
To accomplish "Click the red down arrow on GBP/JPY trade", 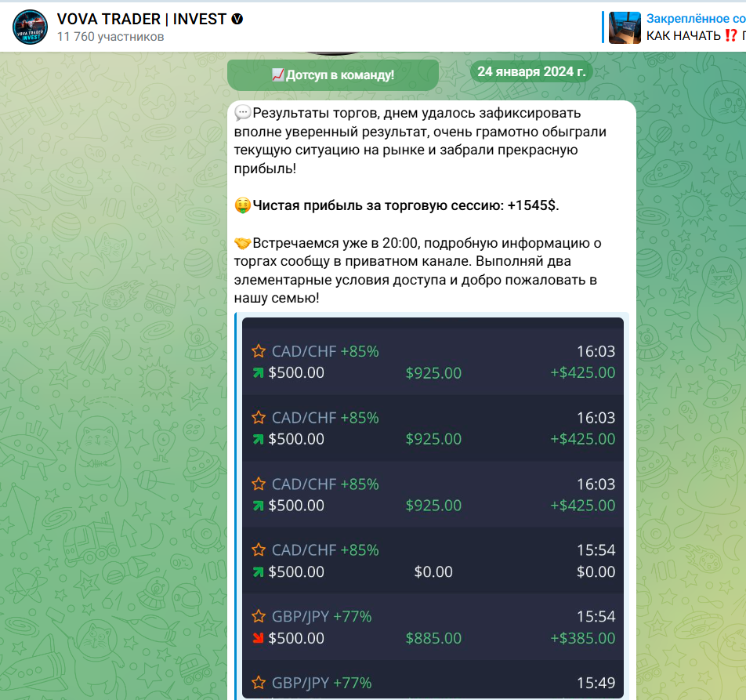I will [258, 637].
